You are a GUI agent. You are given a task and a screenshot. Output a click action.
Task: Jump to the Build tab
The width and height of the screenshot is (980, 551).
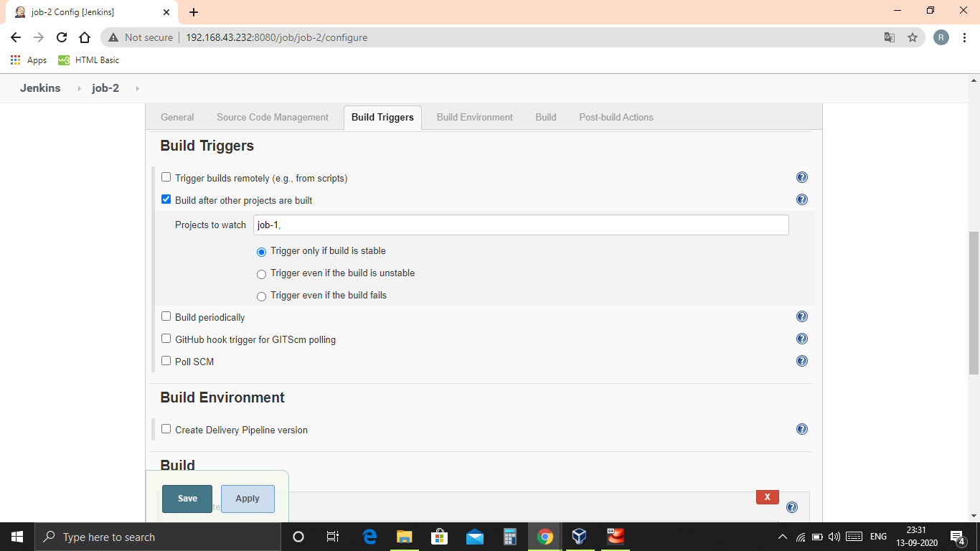click(546, 117)
